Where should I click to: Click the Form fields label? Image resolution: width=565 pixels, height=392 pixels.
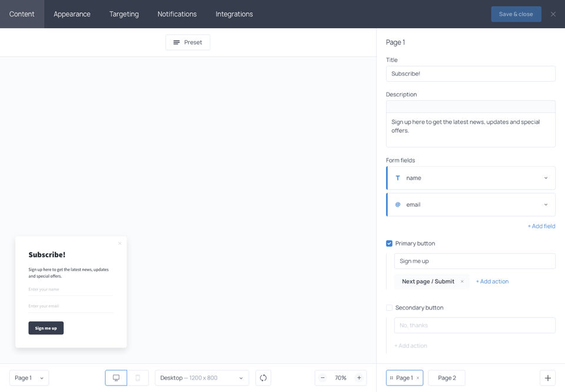tap(400, 160)
